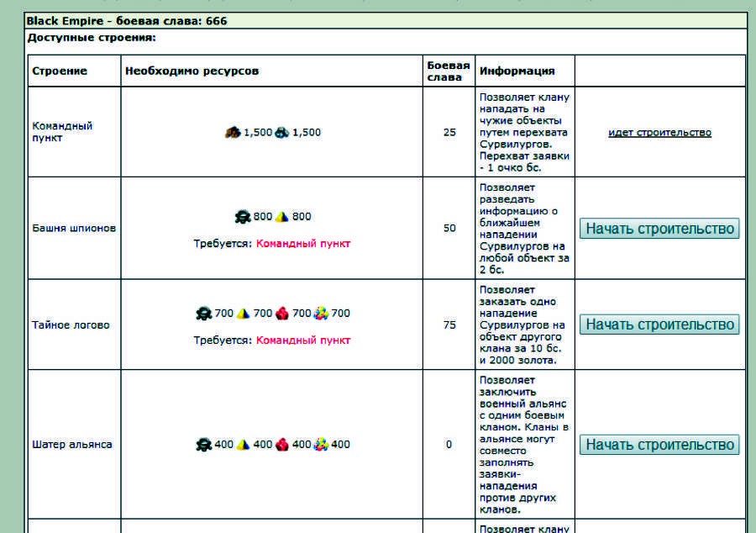Click the yellow-blue pyramid icon in Башня шпионов row

coord(282,217)
